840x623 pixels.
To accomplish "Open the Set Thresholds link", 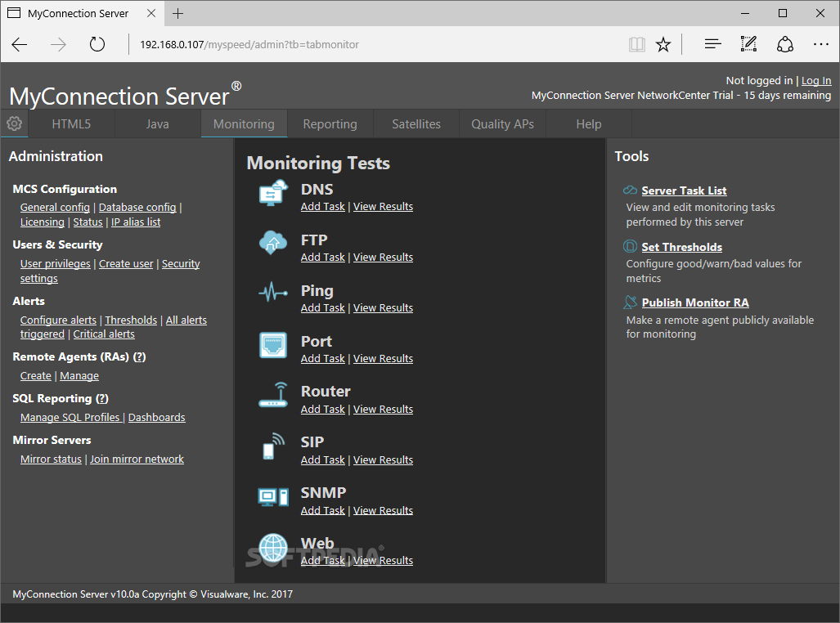I will coord(682,247).
